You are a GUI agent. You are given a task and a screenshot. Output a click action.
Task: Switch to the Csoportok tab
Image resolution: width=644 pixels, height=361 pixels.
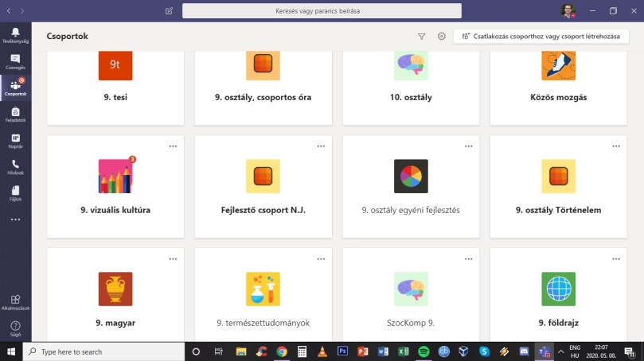point(15,88)
